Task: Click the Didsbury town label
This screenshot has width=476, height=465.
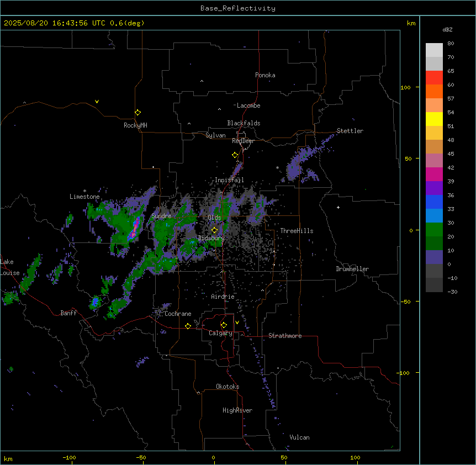Action: (211, 238)
